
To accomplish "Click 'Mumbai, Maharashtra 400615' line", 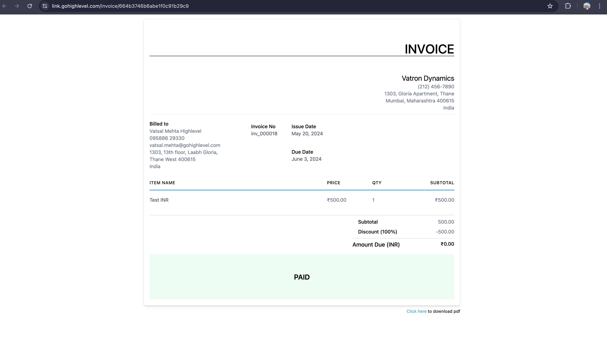I will point(420,101).
